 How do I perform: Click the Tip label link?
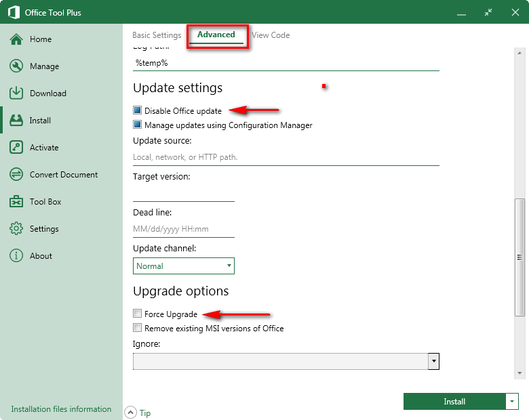pos(145,413)
